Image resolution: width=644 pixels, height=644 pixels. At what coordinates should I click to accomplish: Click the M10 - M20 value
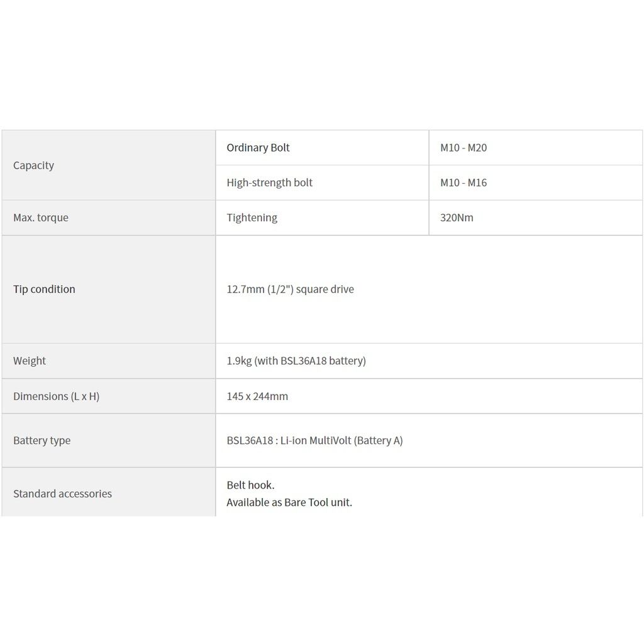464,148
